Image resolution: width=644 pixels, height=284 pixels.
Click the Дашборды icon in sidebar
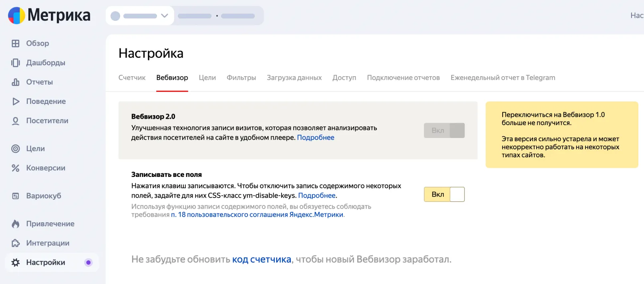pyautogui.click(x=16, y=63)
